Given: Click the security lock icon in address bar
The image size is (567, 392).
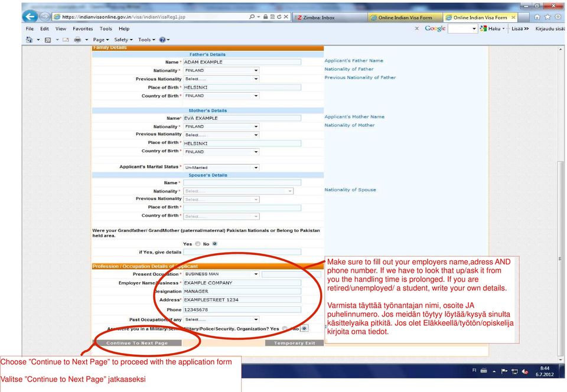Looking at the screenshot, I should [x=265, y=17].
